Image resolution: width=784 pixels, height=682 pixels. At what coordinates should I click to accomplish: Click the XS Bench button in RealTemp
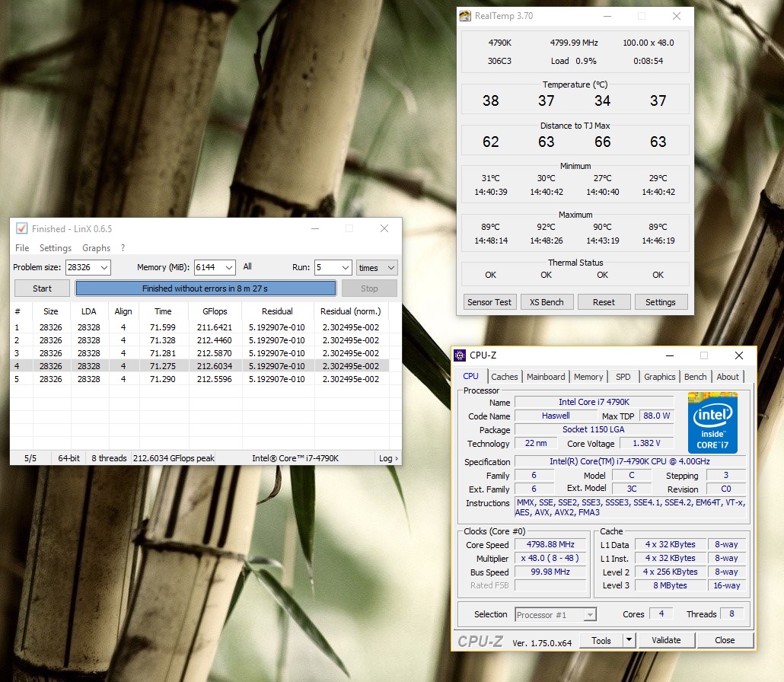tap(547, 302)
